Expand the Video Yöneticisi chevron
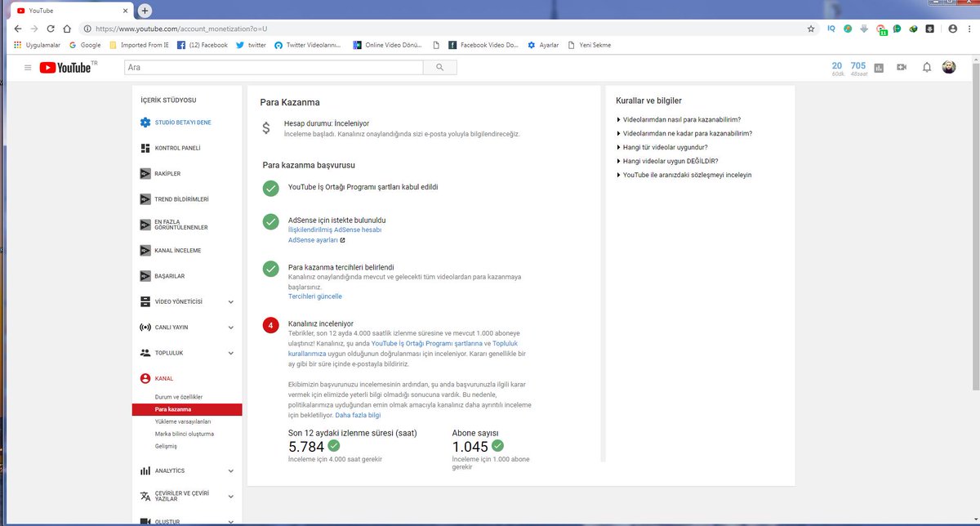 click(x=230, y=302)
